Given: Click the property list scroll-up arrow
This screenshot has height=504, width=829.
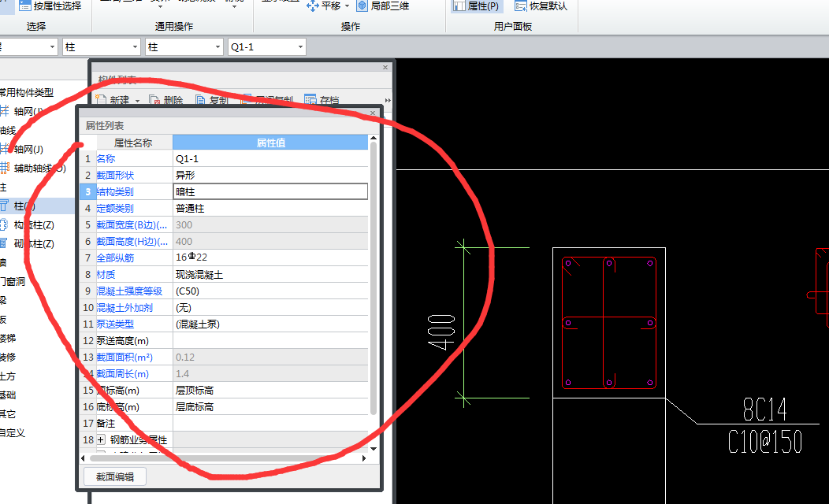Looking at the screenshot, I should pyautogui.click(x=374, y=139).
